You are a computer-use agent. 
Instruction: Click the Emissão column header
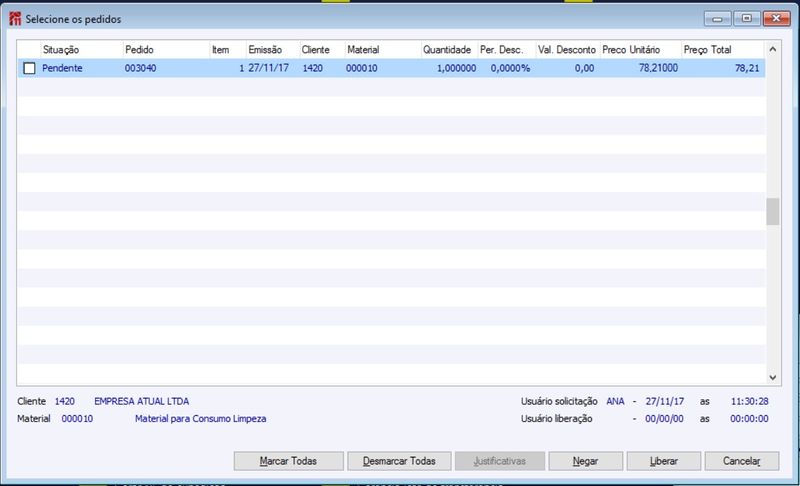pyautogui.click(x=273, y=49)
